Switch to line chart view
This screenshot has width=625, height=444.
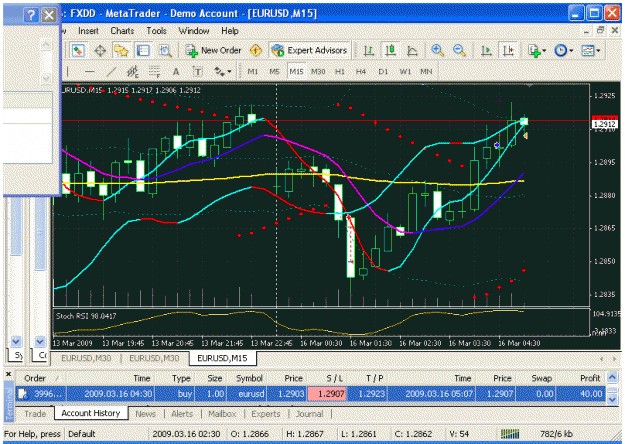[412, 51]
